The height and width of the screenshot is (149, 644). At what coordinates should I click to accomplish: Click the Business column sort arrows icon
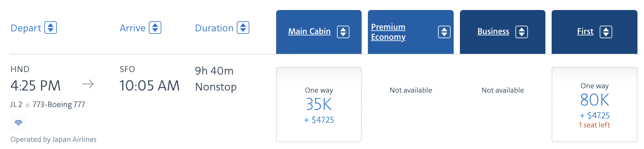click(522, 32)
